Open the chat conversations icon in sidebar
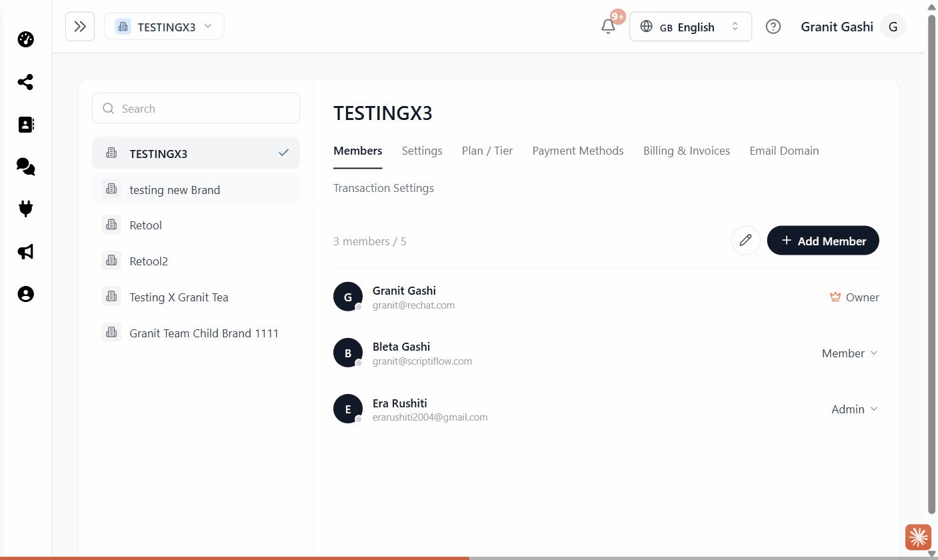The height and width of the screenshot is (560, 938). (x=25, y=167)
